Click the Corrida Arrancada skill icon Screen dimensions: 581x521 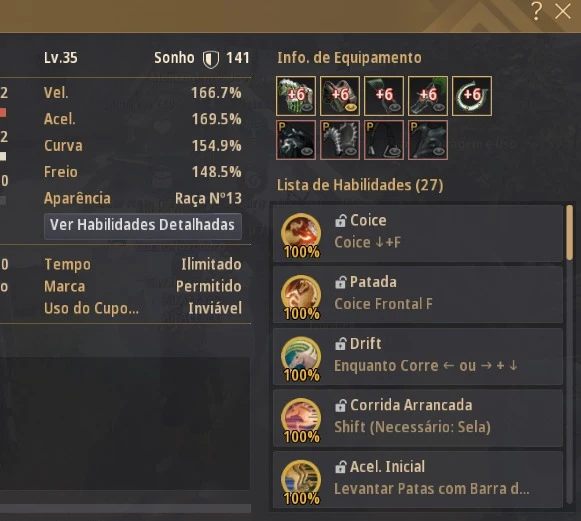[301, 418]
